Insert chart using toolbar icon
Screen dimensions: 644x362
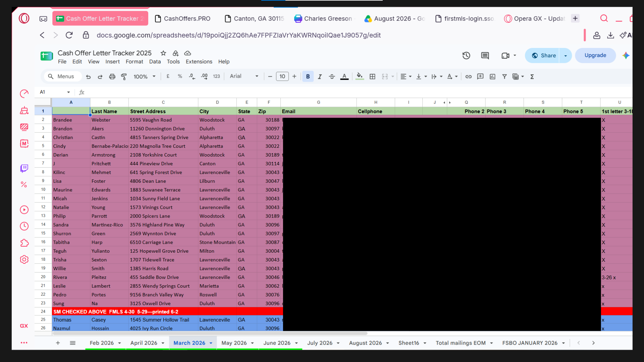[492, 77]
